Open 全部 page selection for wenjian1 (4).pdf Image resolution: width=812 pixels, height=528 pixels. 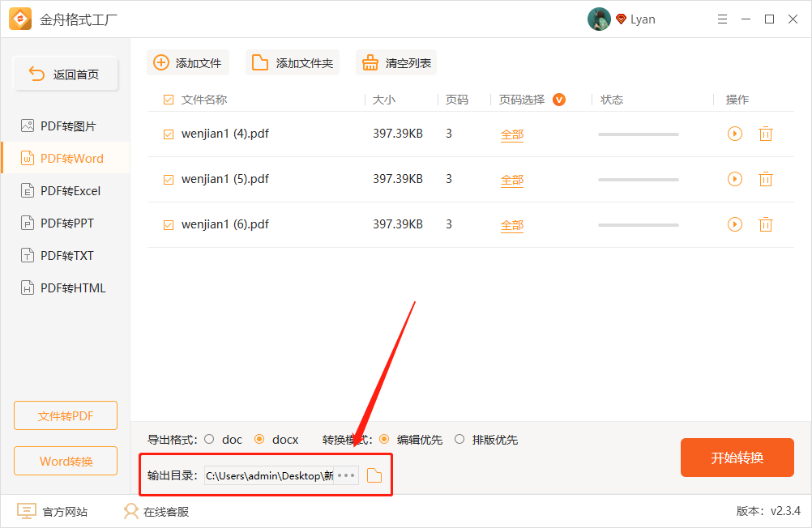[x=512, y=134]
